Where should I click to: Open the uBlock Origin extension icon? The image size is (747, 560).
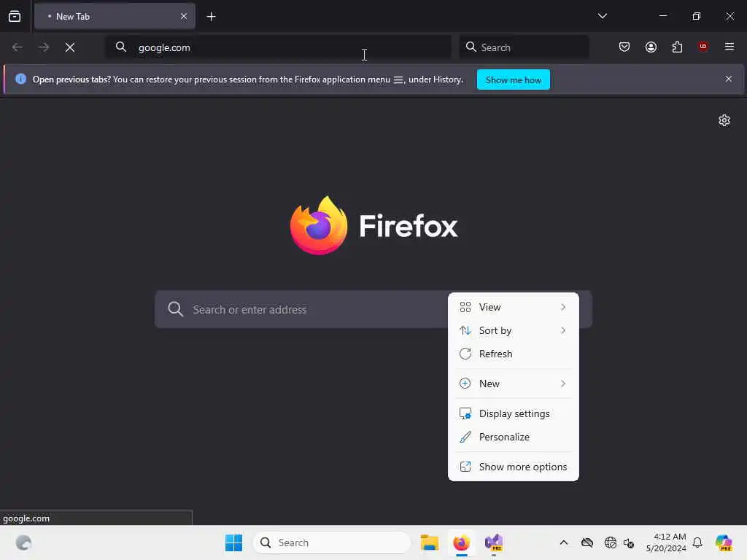click(703, 46)
